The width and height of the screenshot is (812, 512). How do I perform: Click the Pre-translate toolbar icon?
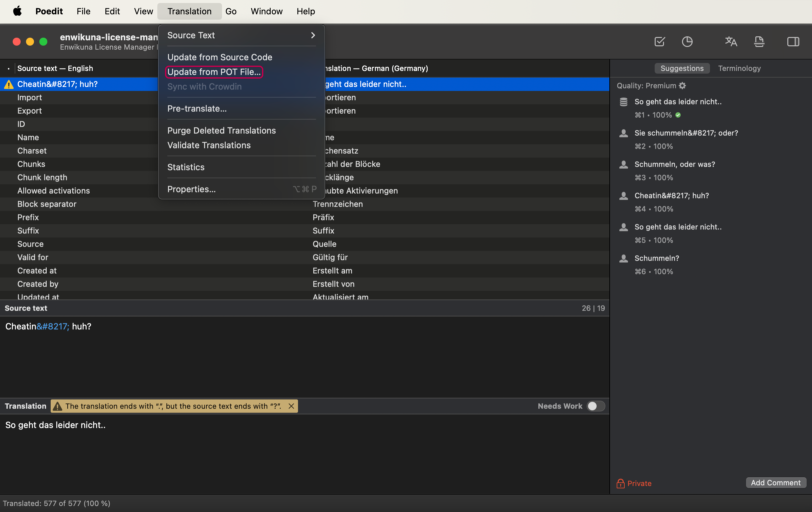click(731, 41)
